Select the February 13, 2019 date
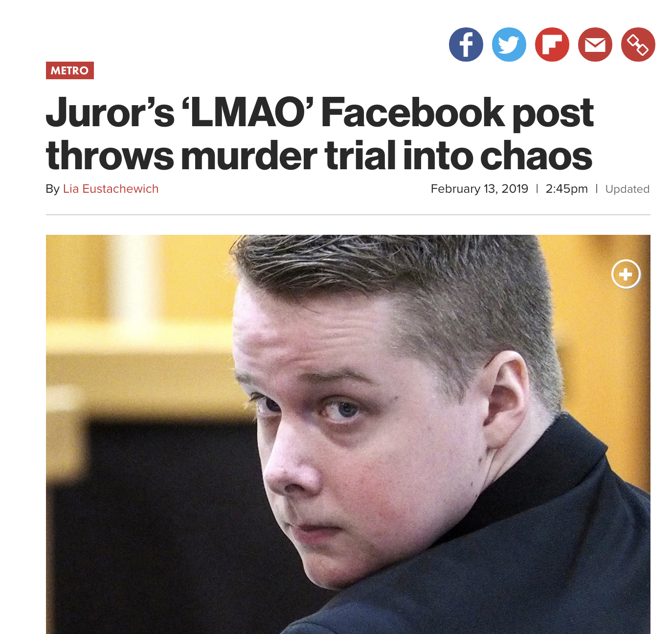The width and height of the screenshot is (672, 634). 479,189
